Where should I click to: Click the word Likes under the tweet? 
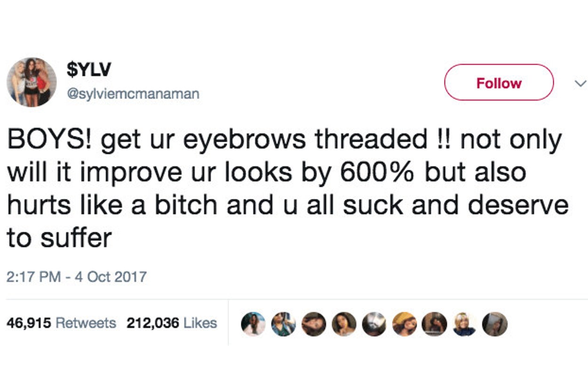click(200, 323)
